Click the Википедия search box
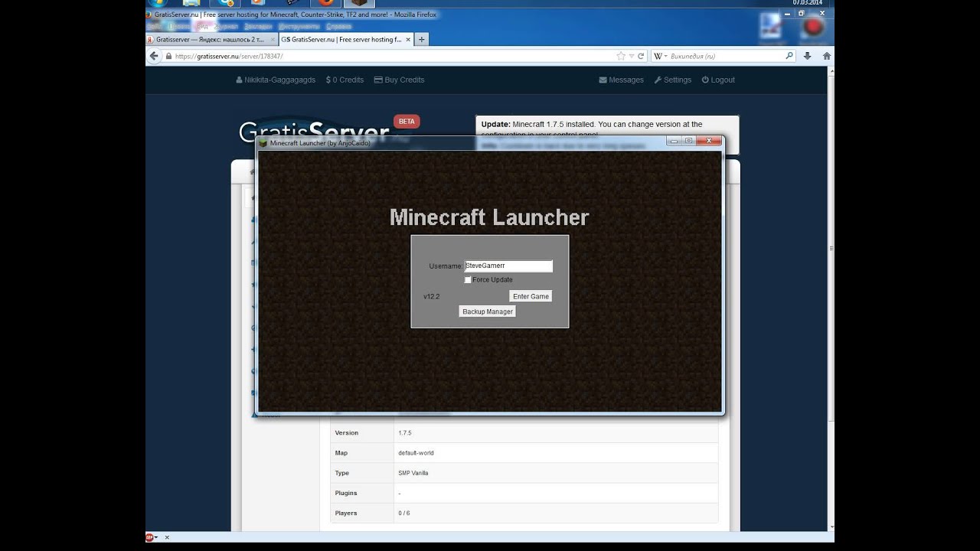The width and height of the screenshot is (980, 551). pyautogui.click(x=724, y=56)
